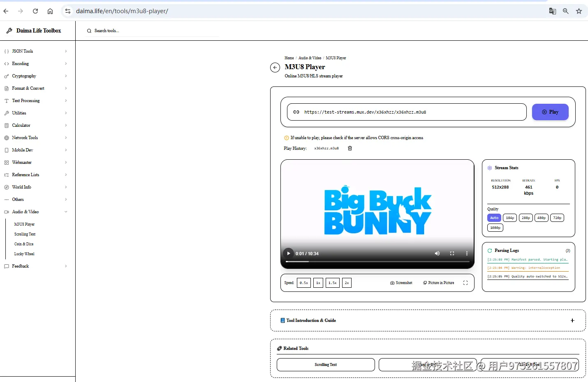Expand the Webmaster category
This screenshot has height=382, width=588.
pyautogui.click(x=36, y=163)
